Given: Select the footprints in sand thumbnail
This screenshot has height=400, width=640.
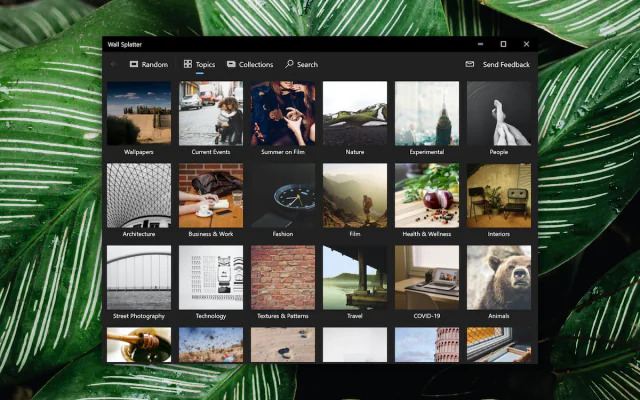Looking at the screenshot, I should [x=283, y=345].
